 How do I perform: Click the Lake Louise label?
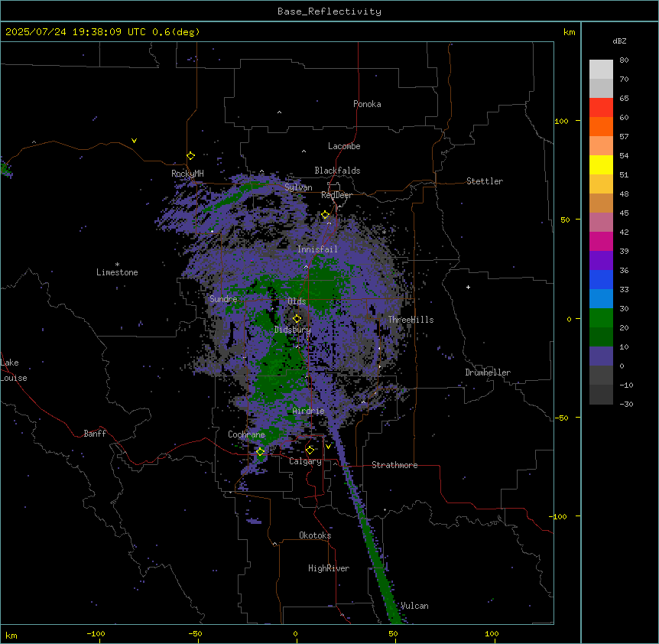click(x=14, y=370)
